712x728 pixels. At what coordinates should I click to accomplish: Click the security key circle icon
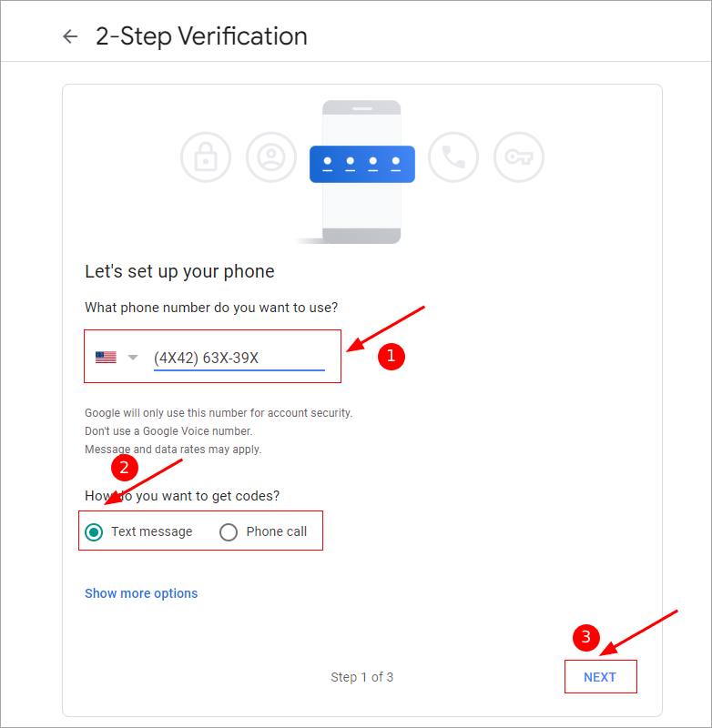(519, 157)
